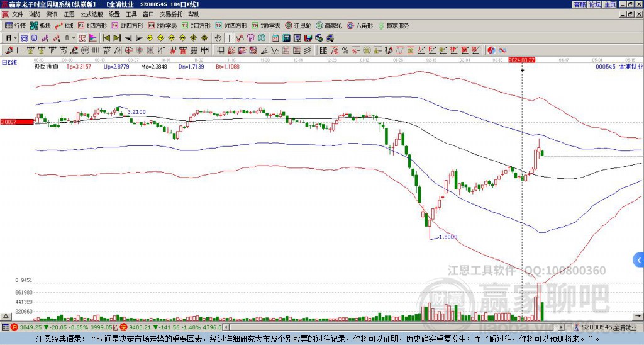Screen dimensions: 644x345
Task: Jump to last bar with skip-to-end icon
Action: click(x=117, y=38)
